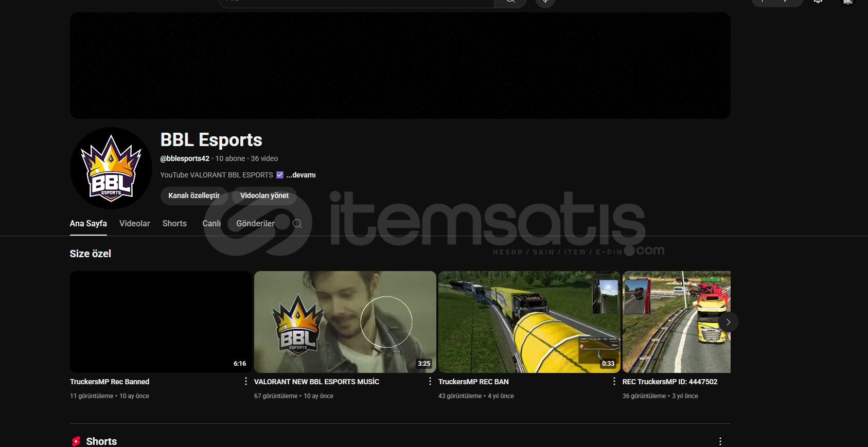
Task: Click the 36 video count text
Action: [264, 158]
